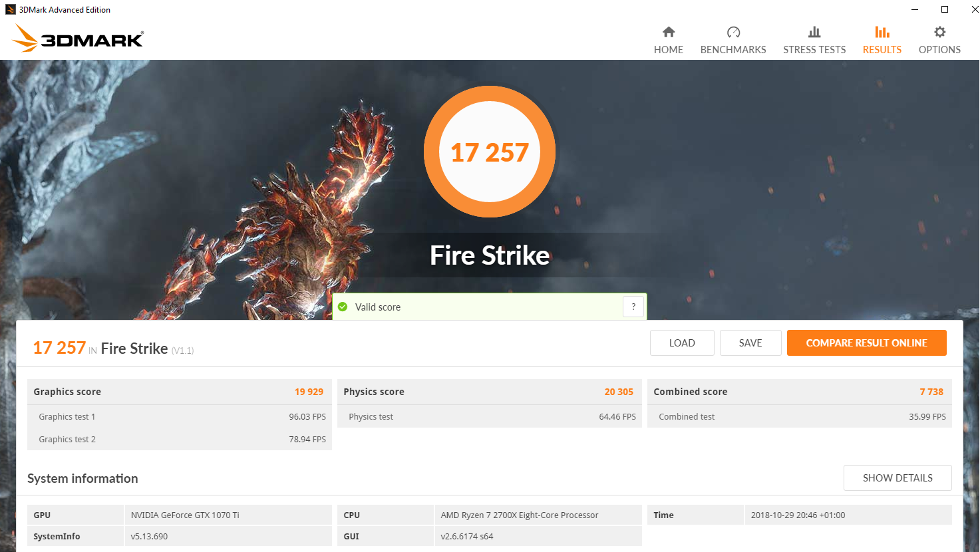Screen dimensions: 980x552
Task: Click the SAVE button
Action: coord(750,343)
